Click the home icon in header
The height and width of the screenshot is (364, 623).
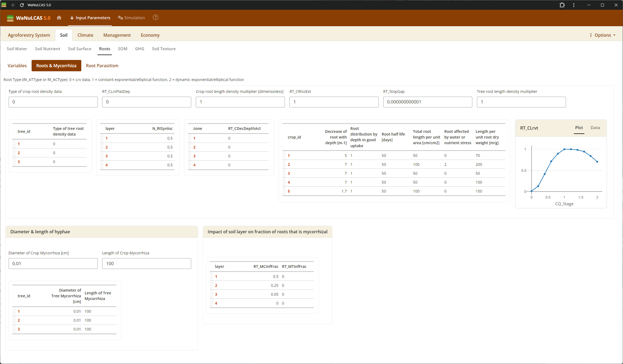pyautogui.click(x=59, y=18)
